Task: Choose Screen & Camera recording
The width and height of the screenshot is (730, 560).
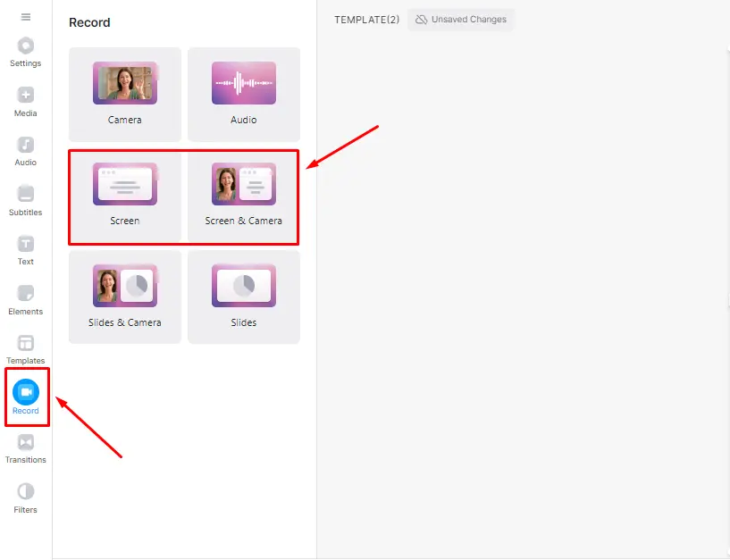Action: point(244,196)
